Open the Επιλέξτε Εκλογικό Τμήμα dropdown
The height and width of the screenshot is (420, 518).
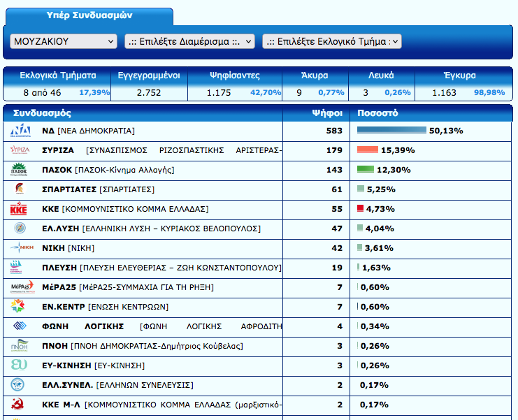(x=331, y=41)
